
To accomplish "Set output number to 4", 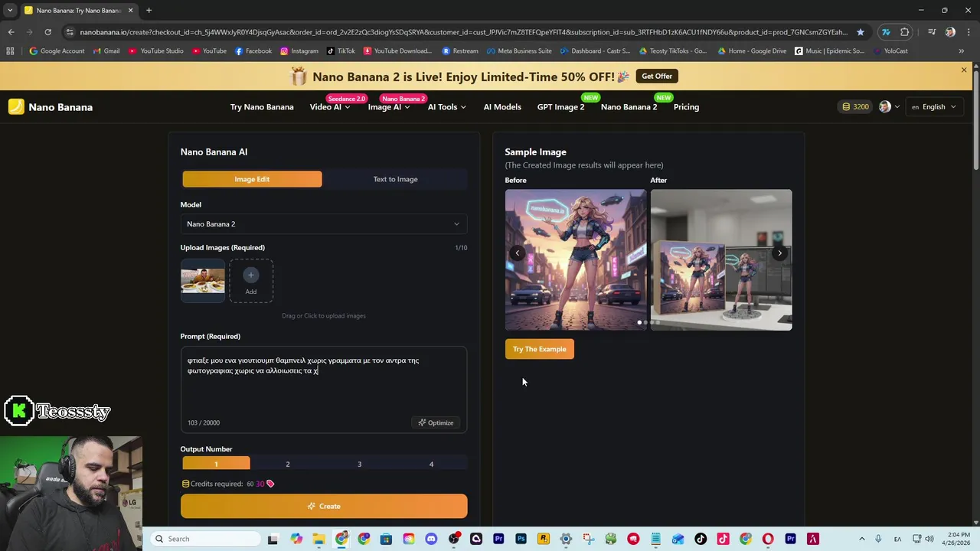I will [431, 464].
